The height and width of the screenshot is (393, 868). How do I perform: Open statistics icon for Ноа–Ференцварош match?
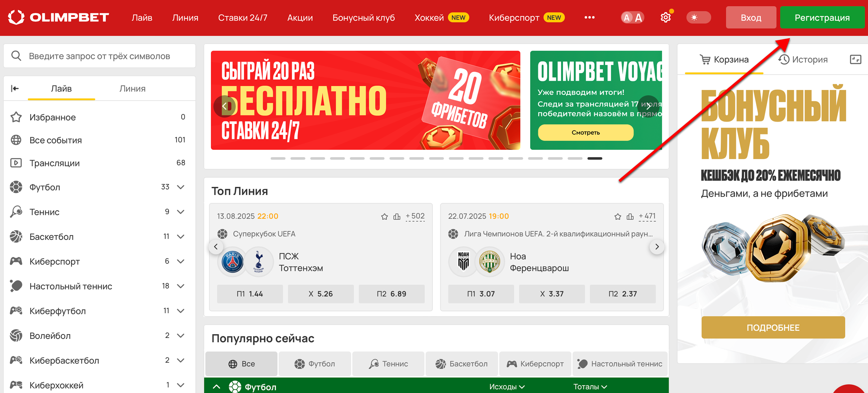tap(630, 216)
